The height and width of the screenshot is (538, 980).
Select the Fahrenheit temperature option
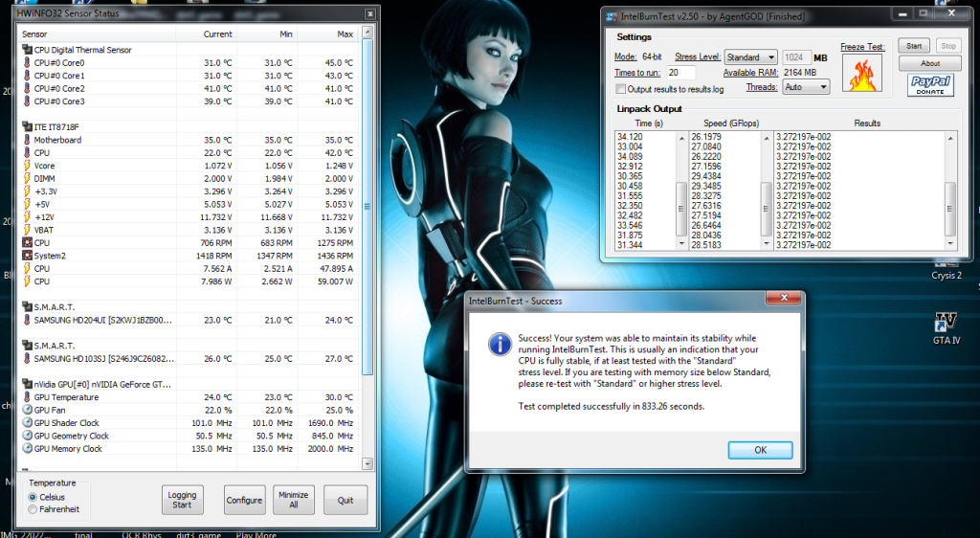pyautogui.click(x=33, y=509)
